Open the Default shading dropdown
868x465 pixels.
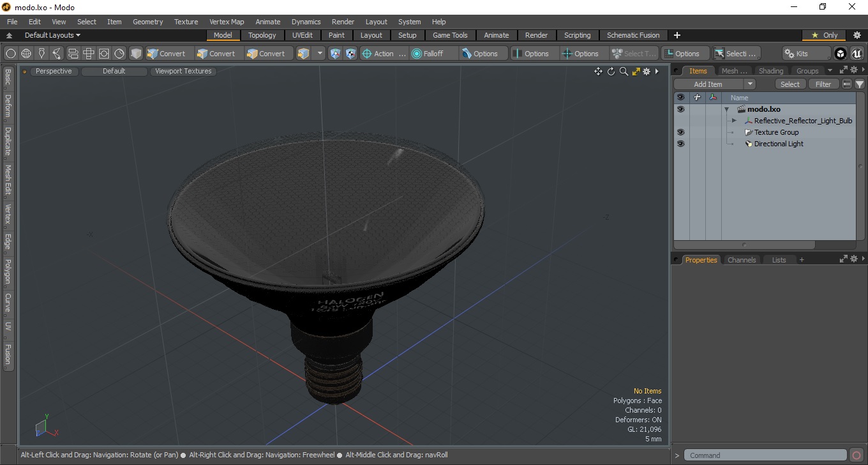(114, 72)
